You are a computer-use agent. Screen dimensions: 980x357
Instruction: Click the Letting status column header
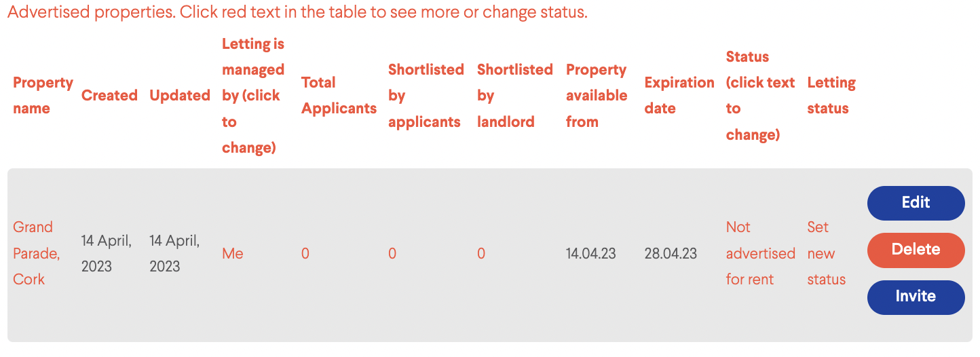click(831, 96)
